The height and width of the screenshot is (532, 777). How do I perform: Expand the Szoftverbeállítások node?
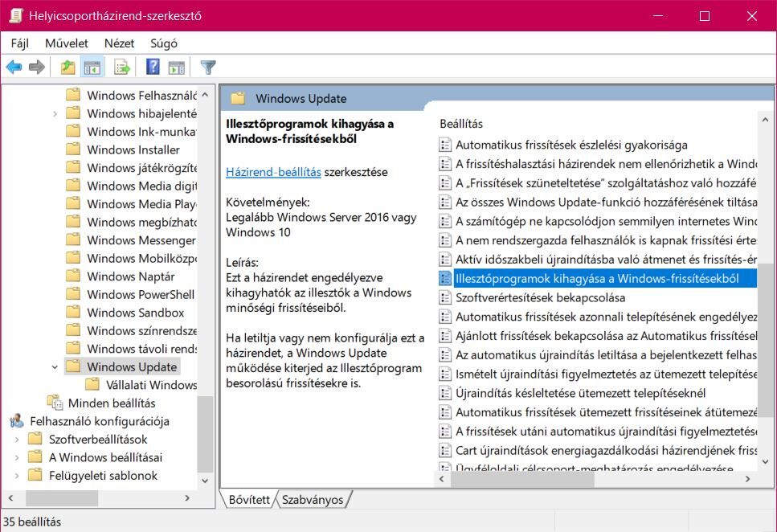(17, 440)
